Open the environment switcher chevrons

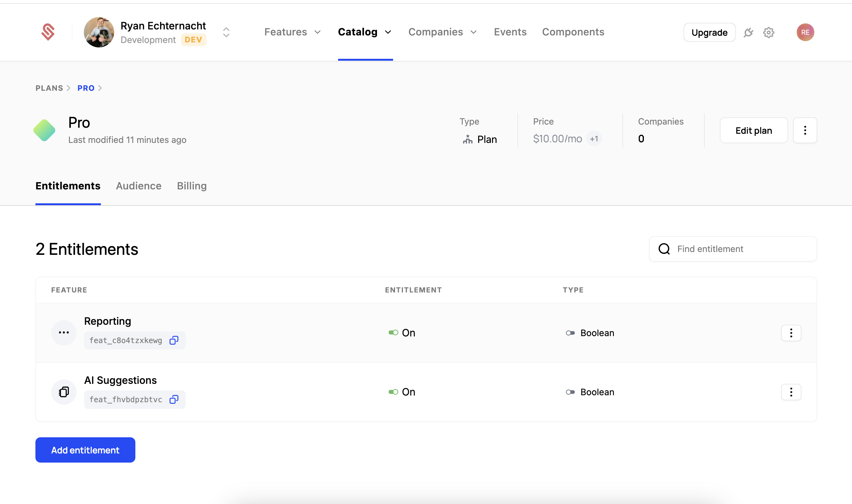(226, 32)
